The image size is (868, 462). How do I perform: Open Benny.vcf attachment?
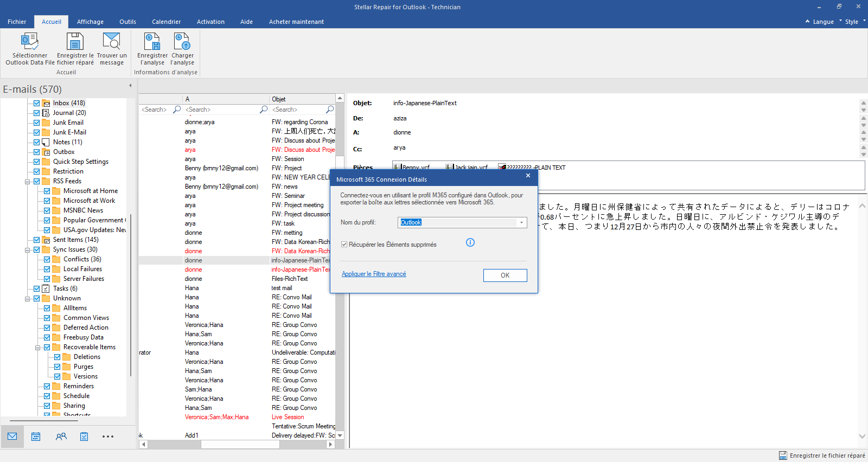click(412, 168)
